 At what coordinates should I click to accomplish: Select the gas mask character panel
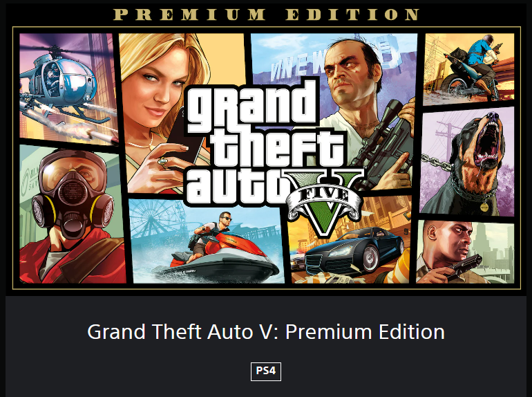(72, 214)
